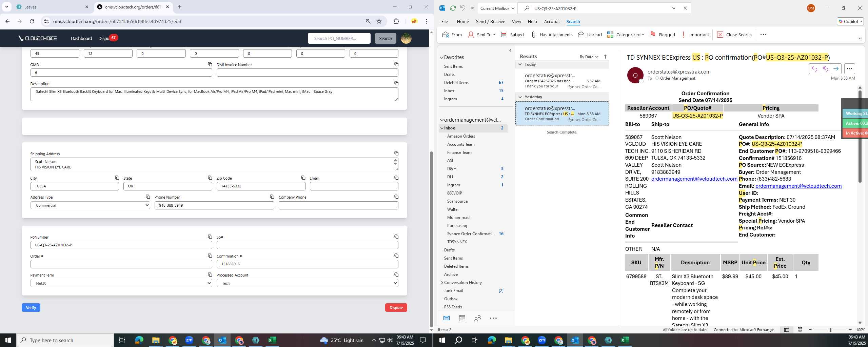The image size is (868, 347).
Task: Filter search by Unread
Action: click(590, 35)
